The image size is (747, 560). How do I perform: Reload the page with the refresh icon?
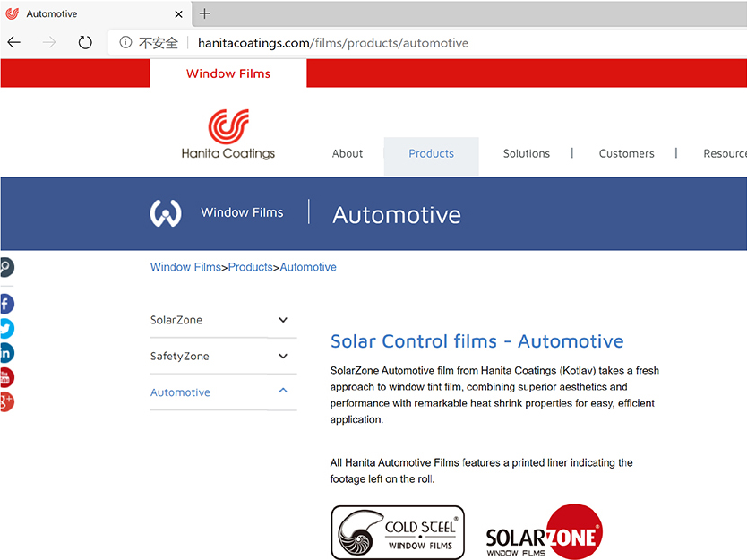(x=85, y=42)
